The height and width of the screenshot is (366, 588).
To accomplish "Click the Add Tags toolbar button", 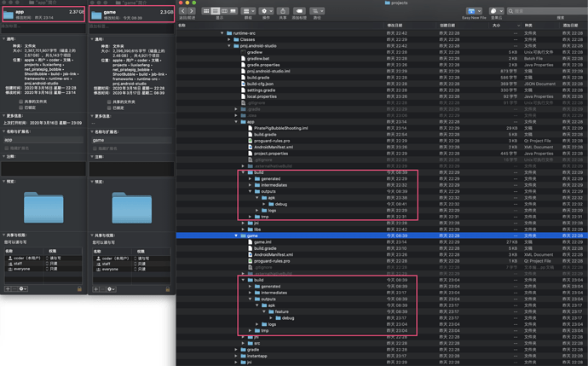I will tap(299, 11).
